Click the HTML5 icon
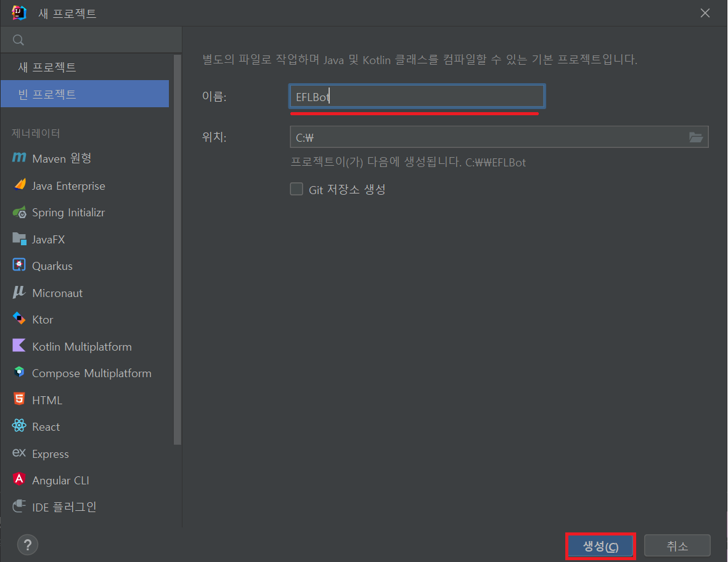The width and height of the screenshot is (728, 562). [19, 399]
